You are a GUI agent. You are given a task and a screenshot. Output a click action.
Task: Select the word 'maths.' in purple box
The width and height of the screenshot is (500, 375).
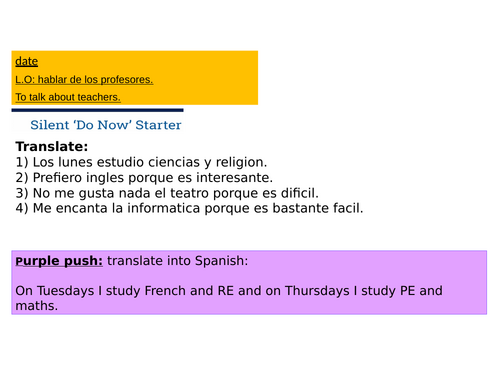[37, 306]
